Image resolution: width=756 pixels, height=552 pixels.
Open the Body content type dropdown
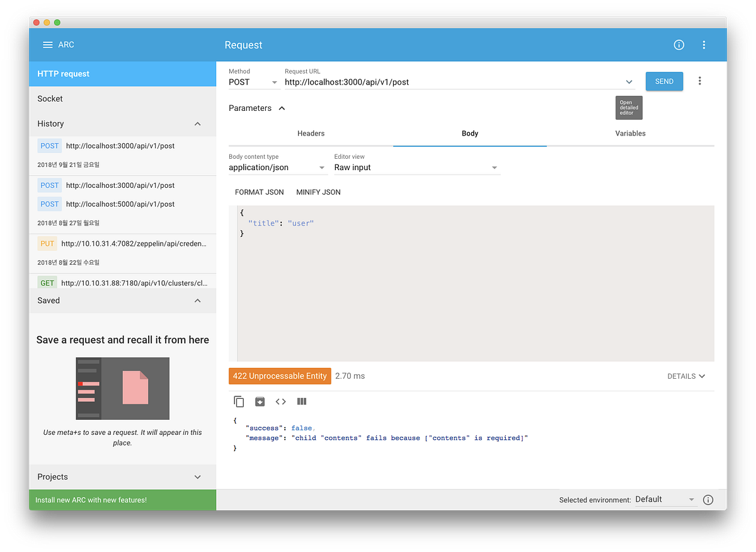[x=321, y=167]
